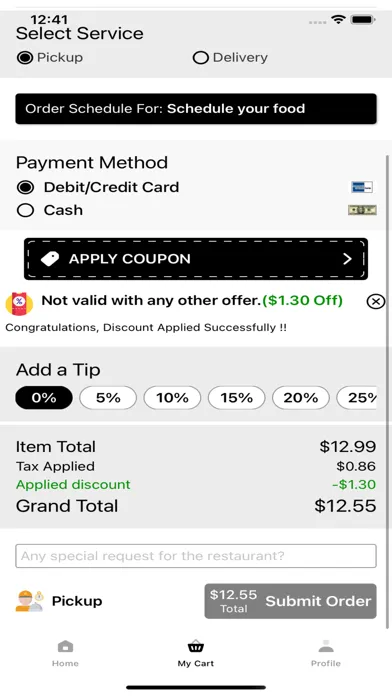Tap the cash banknote icon
Screen dimensions: 392x696
pyautogui.click(x=362, y=210)
